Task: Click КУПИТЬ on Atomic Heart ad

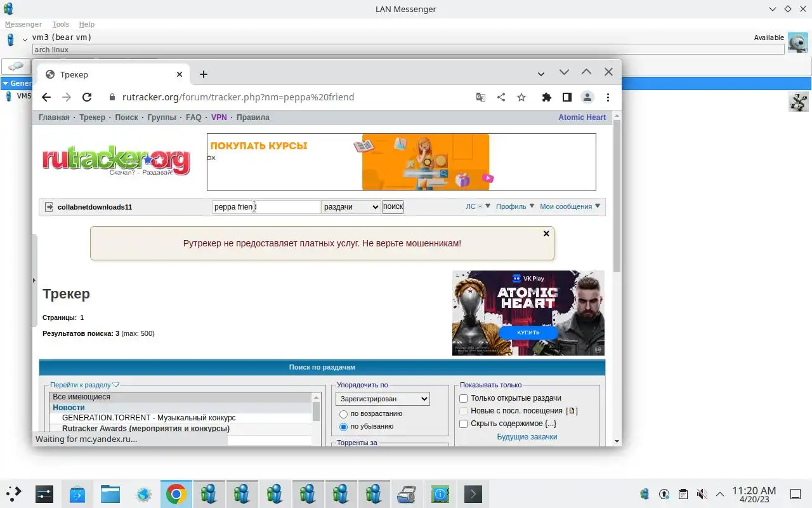Action: tap(528, 332)
